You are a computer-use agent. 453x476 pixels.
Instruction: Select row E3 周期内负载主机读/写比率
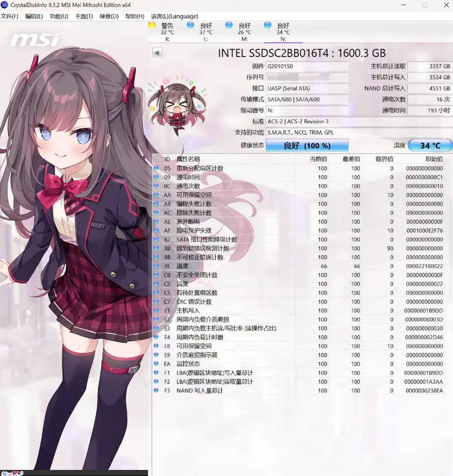point(299,328)
